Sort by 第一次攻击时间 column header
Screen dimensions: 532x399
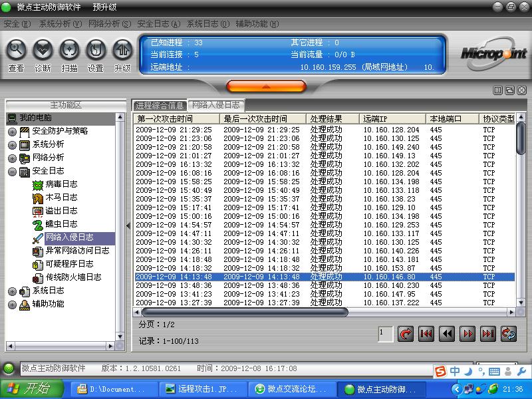click(177, 119)
